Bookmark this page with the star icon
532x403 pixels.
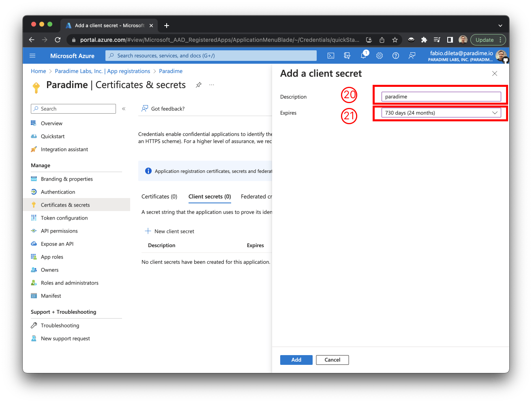[x=395, y=40]
